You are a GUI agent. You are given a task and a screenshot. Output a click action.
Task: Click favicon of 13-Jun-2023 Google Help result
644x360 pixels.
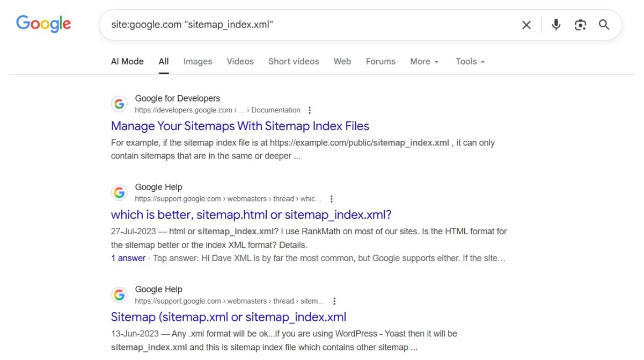[119, 294]
